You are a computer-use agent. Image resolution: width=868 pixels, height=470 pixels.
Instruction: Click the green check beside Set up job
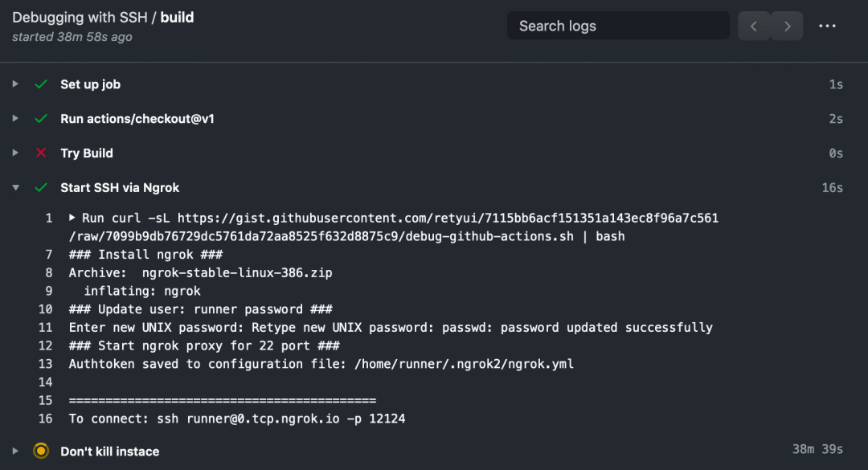(41, 84)
